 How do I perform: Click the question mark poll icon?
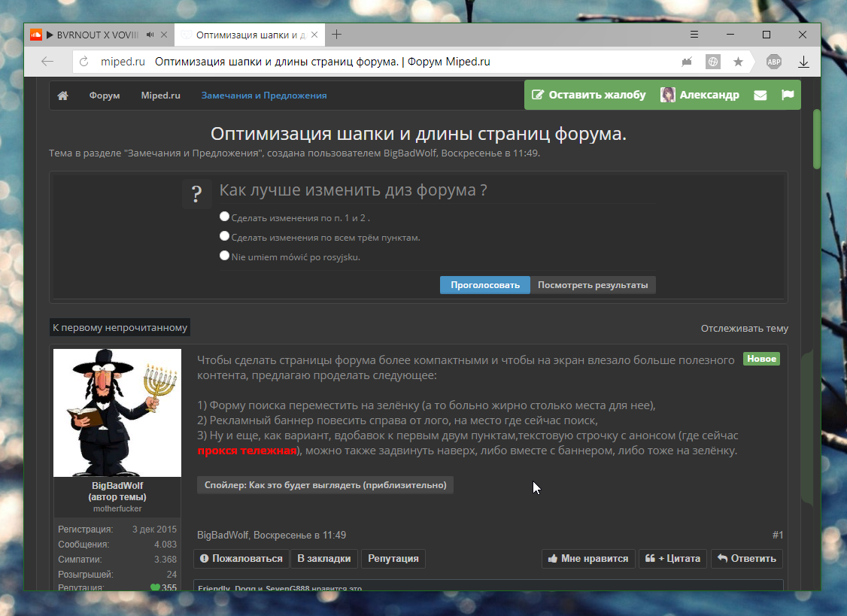point(196,193)
